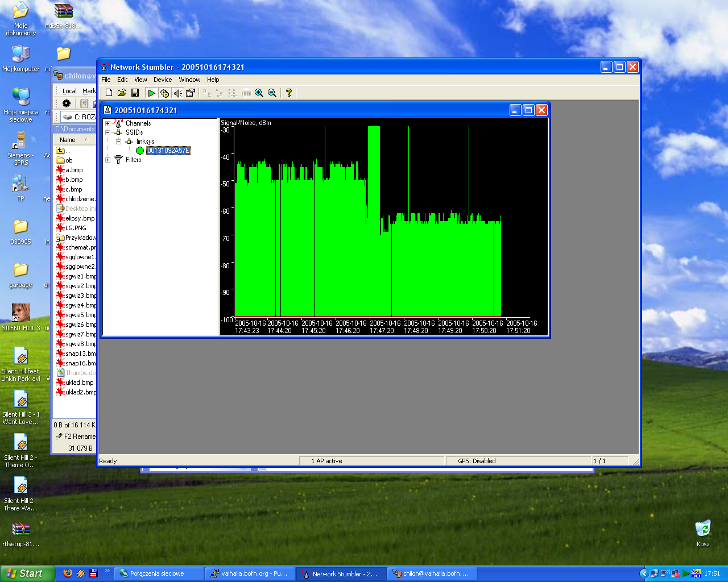
Task: Switch to Połączenia sieciowe taskbar button
Action: tap(157, 573)
